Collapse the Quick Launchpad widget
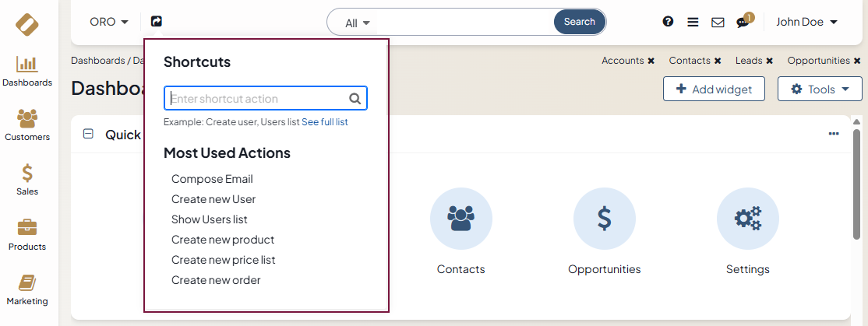 (x=88, y=134)
